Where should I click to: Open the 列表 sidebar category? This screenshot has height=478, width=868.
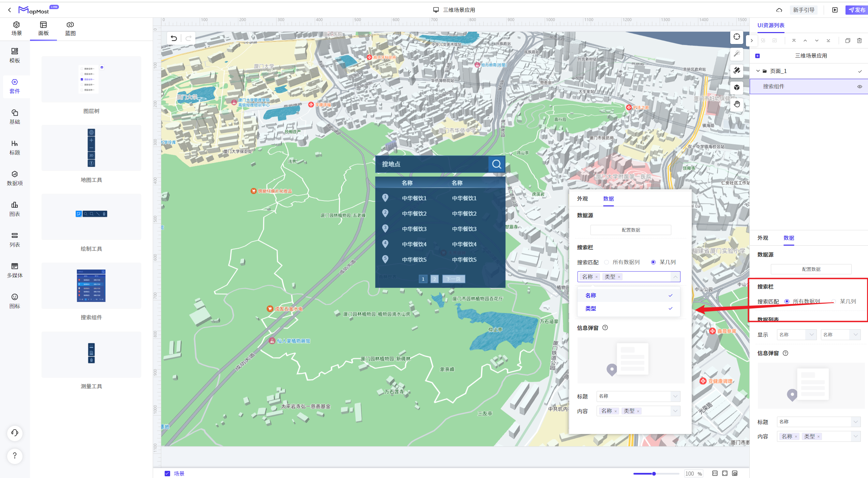tap(15, 240)
